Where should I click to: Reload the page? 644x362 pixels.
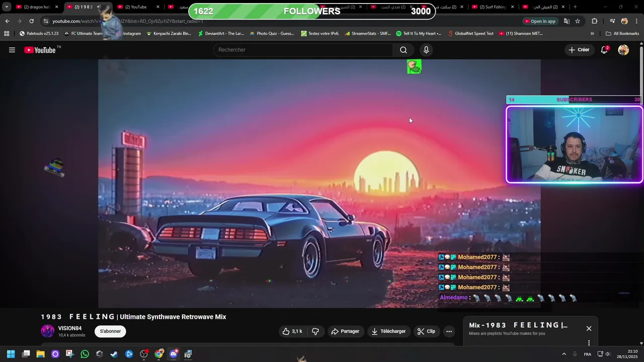(x=31, y=21)
